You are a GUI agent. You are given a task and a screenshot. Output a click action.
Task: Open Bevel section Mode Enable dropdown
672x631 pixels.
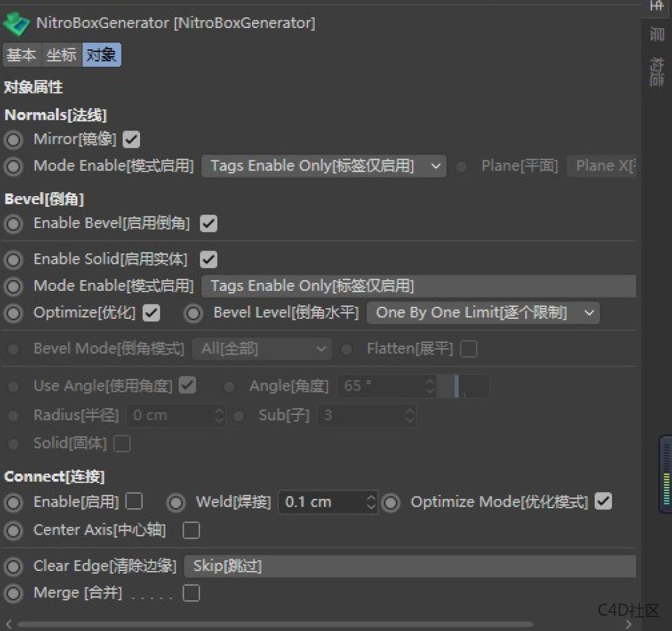[419, 286]
